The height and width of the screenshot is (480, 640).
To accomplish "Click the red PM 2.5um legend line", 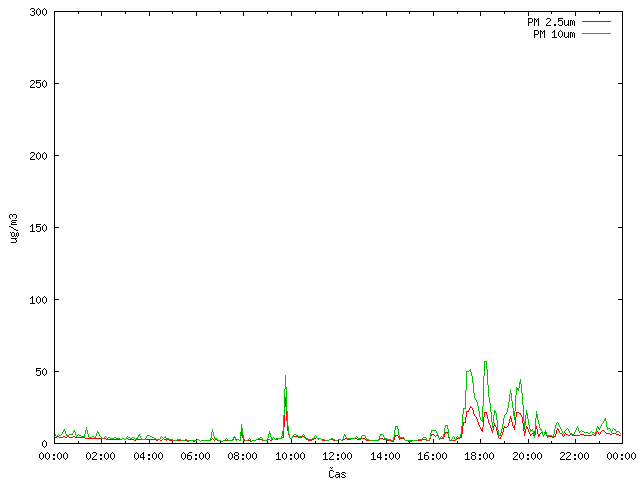I will click(596, 22).
